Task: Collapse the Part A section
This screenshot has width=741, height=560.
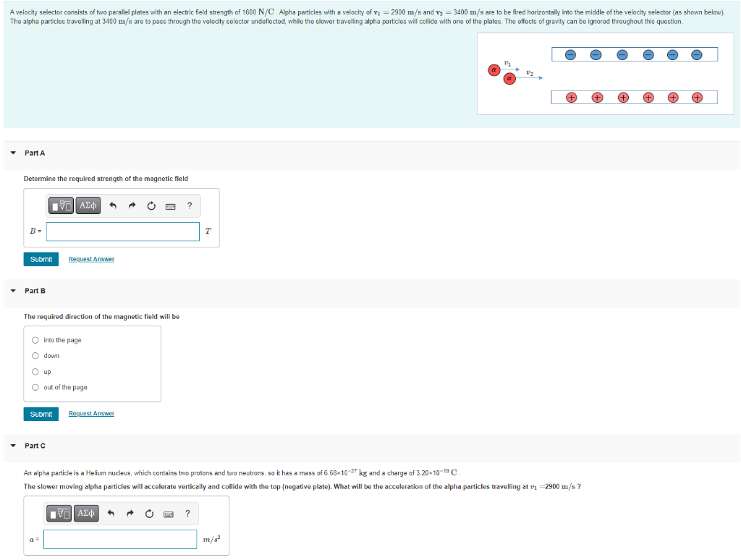Action: (x=13, y=153)
